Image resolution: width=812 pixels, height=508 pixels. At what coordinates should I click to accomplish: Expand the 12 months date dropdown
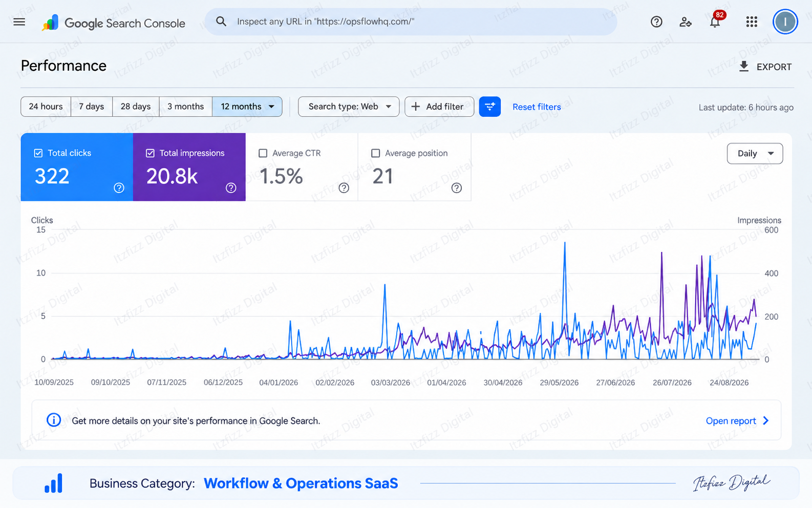pyautogui.click(x=247, y=107)
